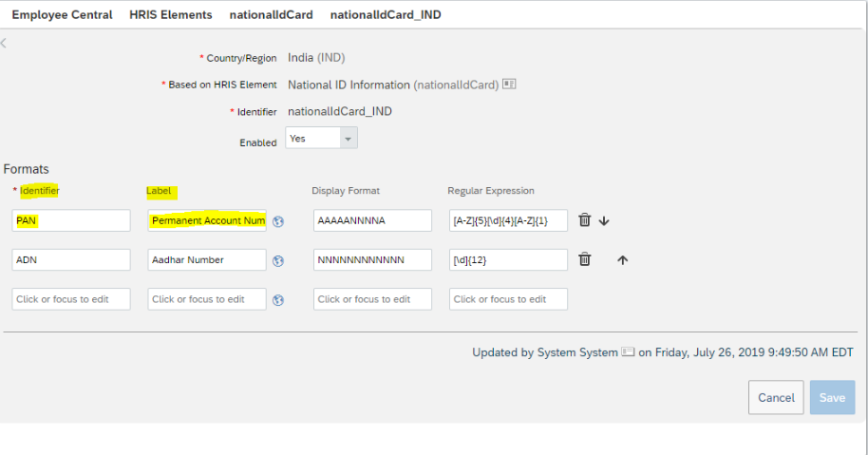Focus empty Display Format field in new row
The image size is (868, 455).
coord(372,299)
